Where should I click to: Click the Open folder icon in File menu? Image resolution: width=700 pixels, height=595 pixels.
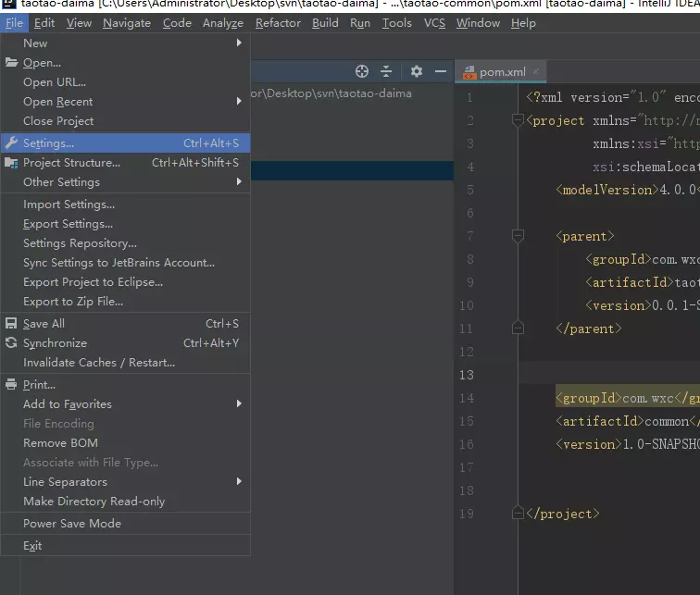tap(11, 62)
